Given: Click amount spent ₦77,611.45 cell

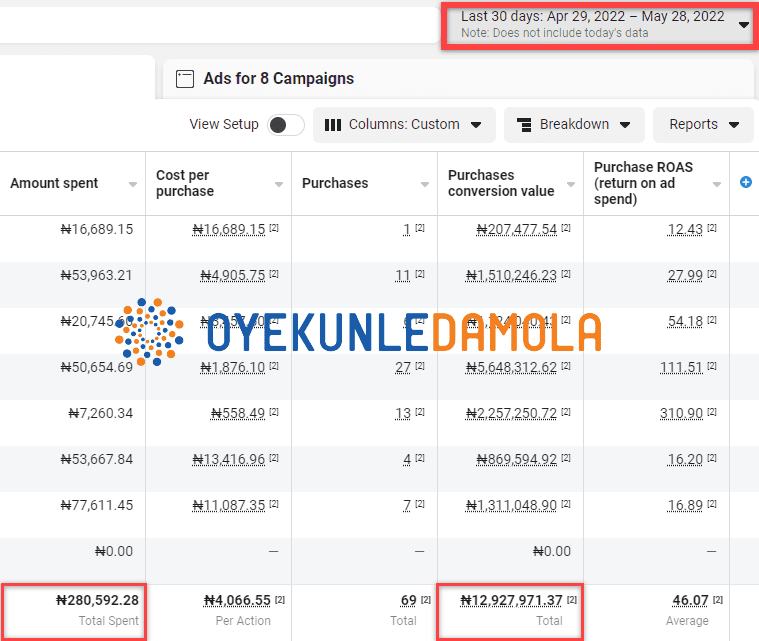Looking at the screenshot, I should [x=97, y=505].
